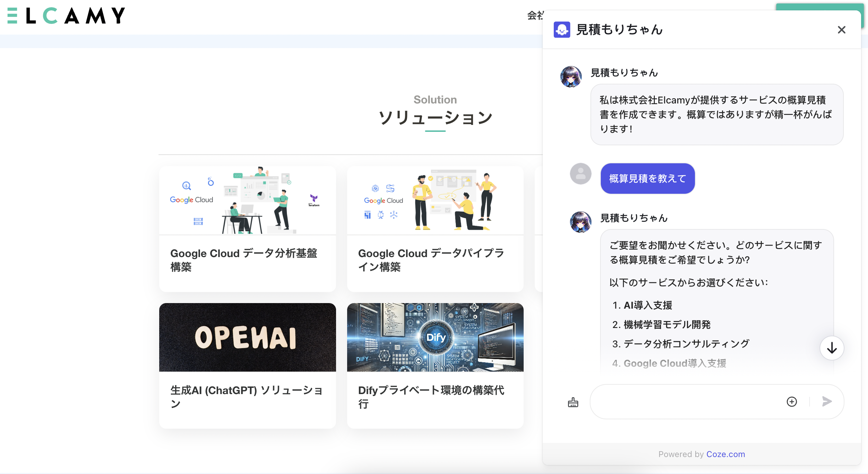Close the 見積もりちゃん chat panel
868x474 pixels.
pyautogui.click(x=841, y=30)
